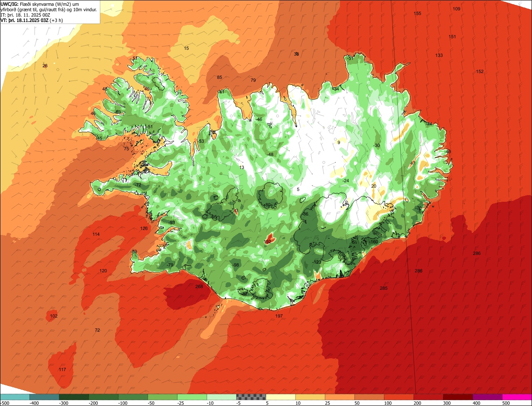Screen dimensions: 532x406
Task: Click the legend swatch between 300 and 400
Action: 458,396
